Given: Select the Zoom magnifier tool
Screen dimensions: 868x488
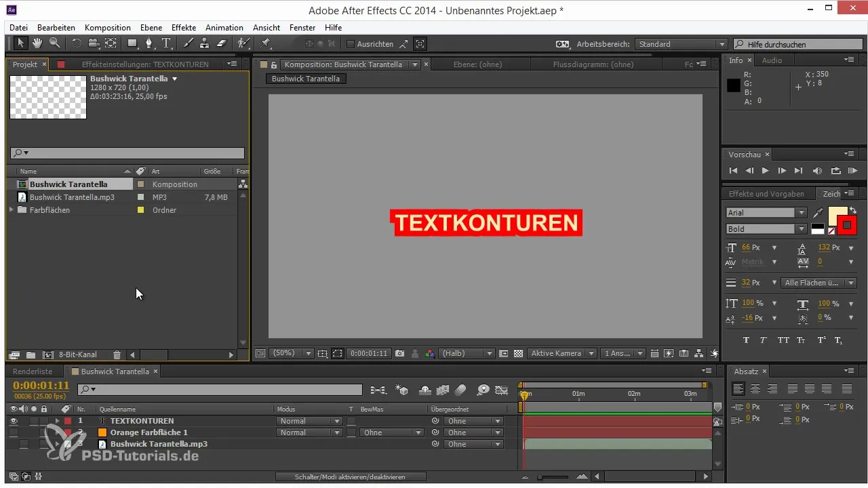Looking at the screenshot, I should click(54, 43).
